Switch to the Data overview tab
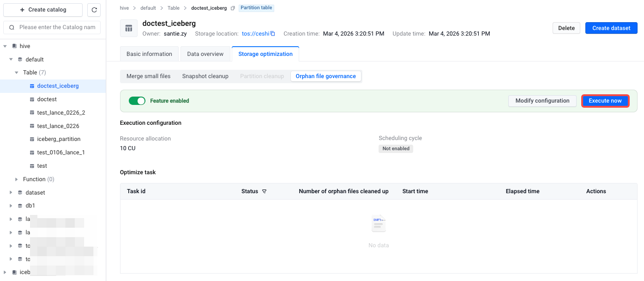This screenshot has width=644, height=281. [205, 54]
